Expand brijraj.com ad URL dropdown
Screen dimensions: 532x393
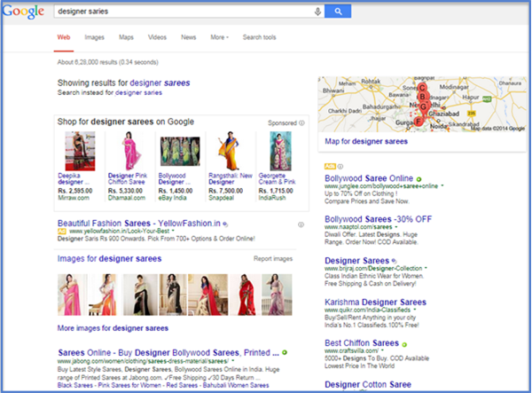[426, 268]
